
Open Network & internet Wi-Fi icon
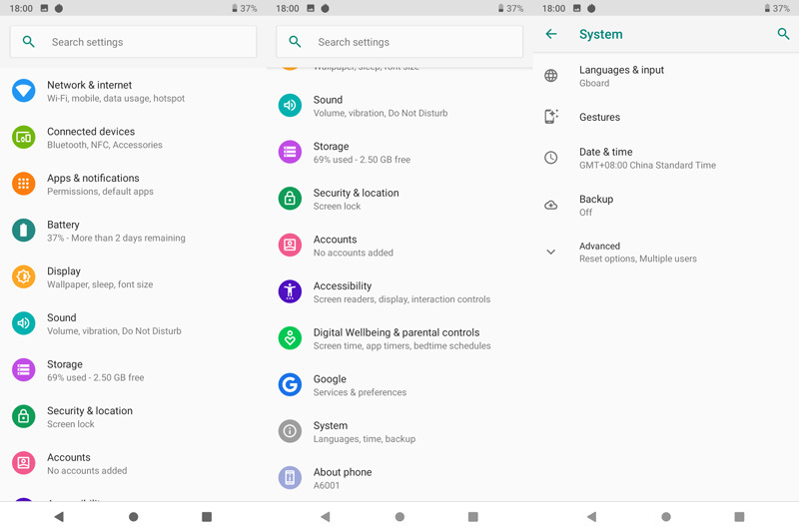pos(23,91)
